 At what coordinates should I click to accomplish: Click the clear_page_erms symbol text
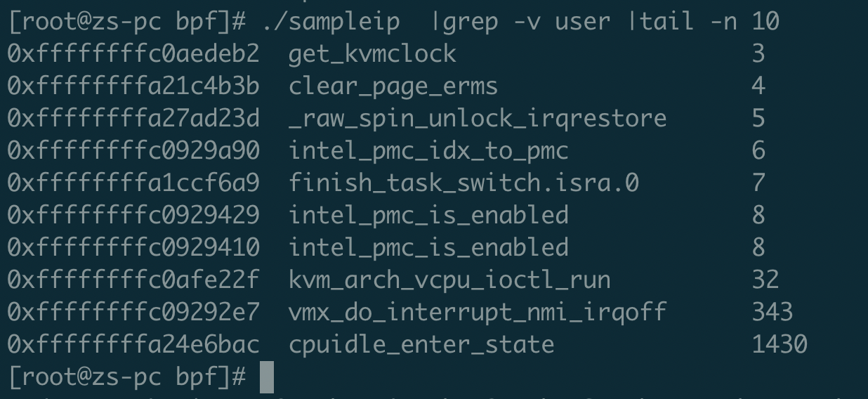coord(393,86)
